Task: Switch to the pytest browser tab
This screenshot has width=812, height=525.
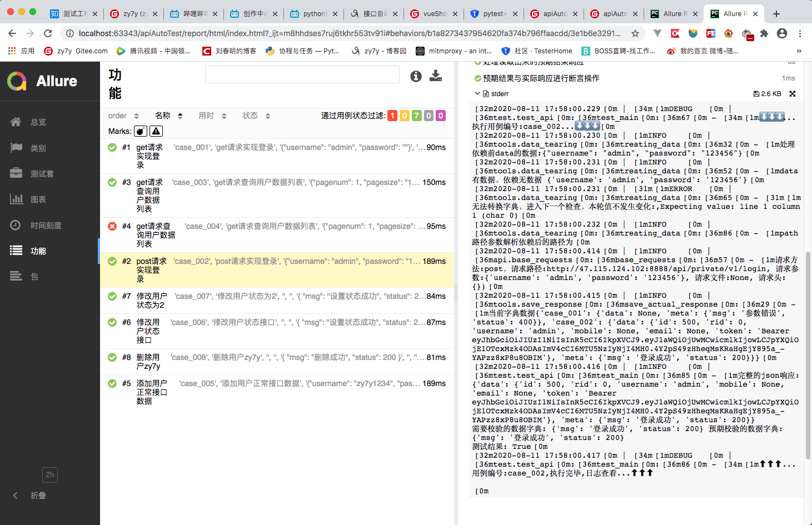Action: [x=494, y=14]
